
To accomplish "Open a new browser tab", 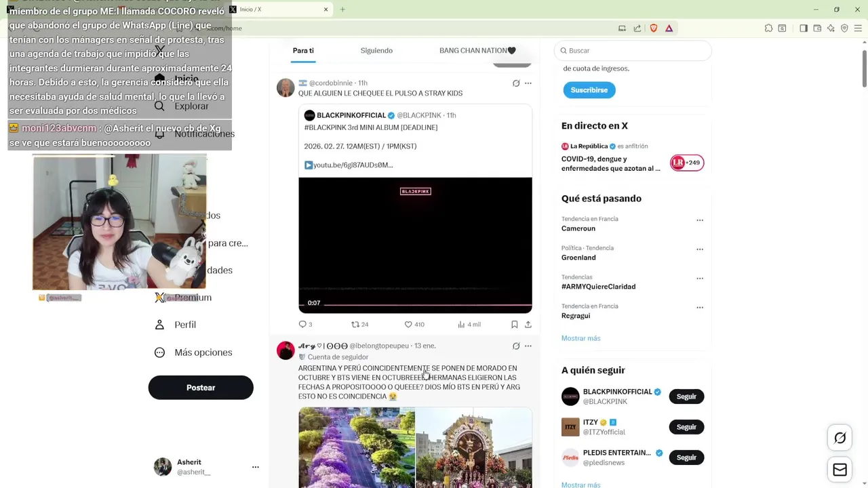I will (x=342, y=9).
